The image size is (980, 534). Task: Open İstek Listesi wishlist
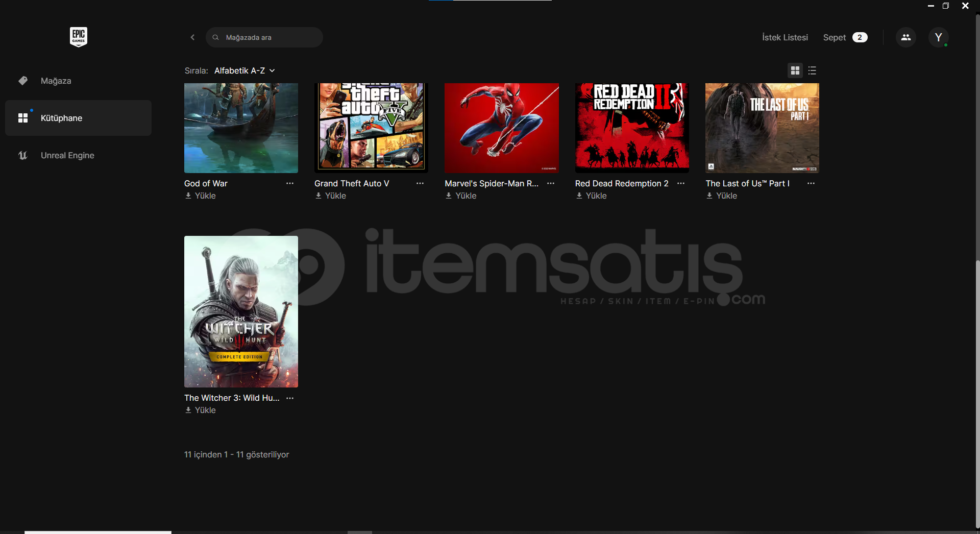coord(785,37)
